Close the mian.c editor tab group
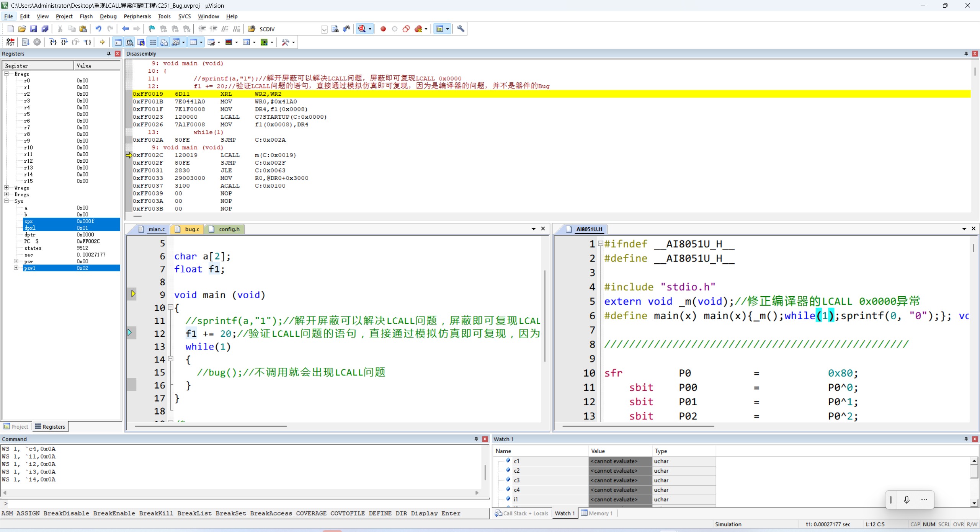Screen dimensions: 980x532 coord(543,228)
